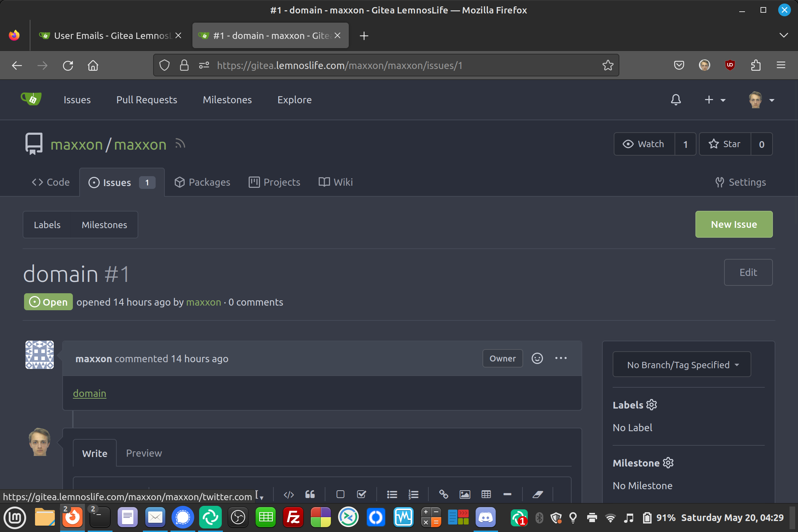The height and width of the screenshot is (532, 798).
Task: Open the plus create-new dropdown in the navbar
Action: [715, 100]
